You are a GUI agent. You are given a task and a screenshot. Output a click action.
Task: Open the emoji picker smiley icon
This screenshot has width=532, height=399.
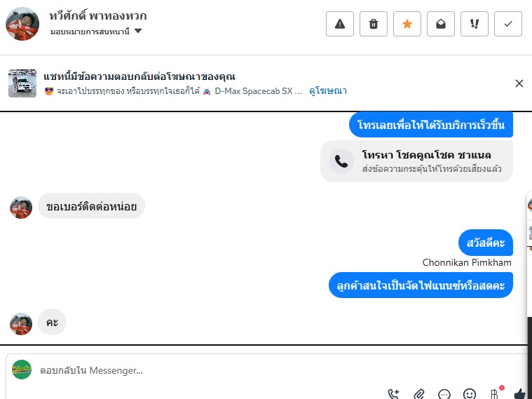pos(470,394)
